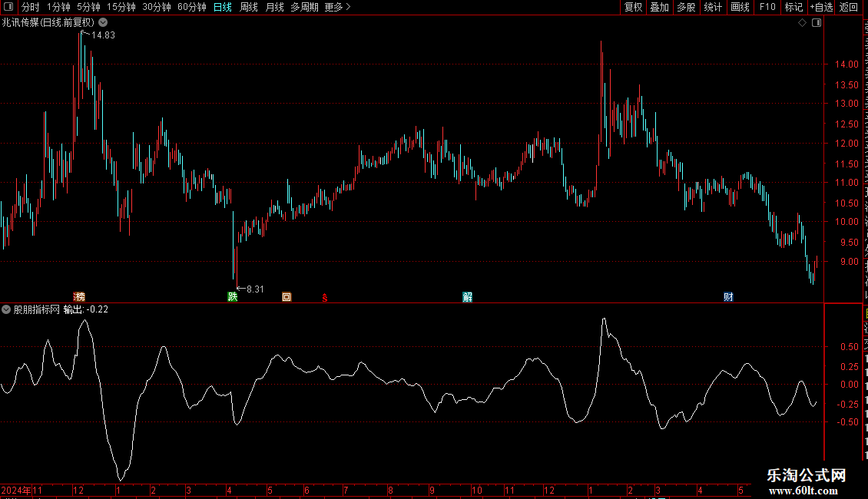Screen dimensions: 868x499
Task: Toggle the right side panel icon
Action: point(817,23)
